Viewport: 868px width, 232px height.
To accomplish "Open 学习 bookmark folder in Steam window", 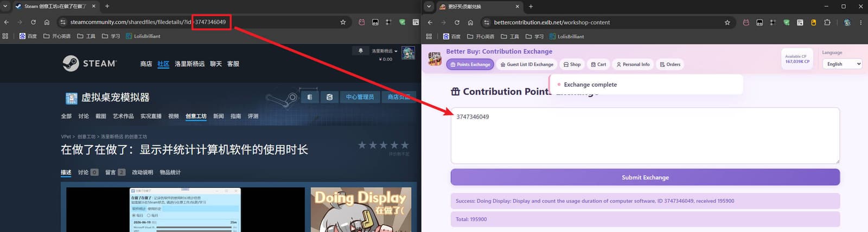I will 111,36.
